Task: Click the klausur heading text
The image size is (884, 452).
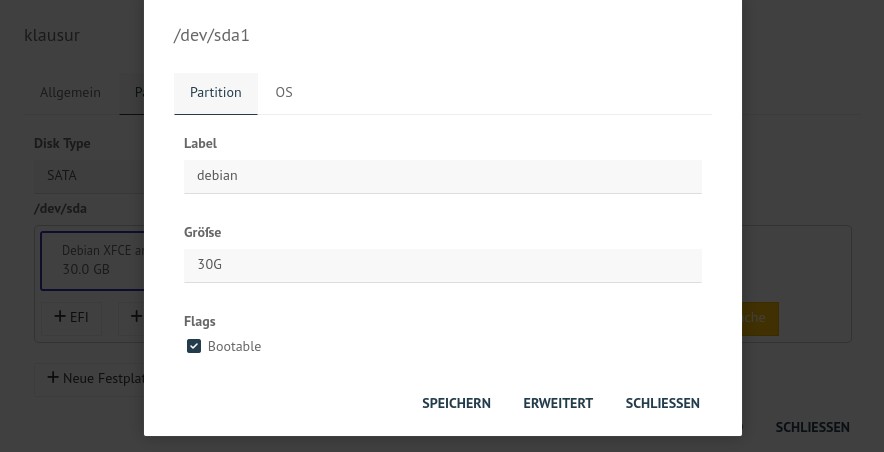Action: (52, 36)
